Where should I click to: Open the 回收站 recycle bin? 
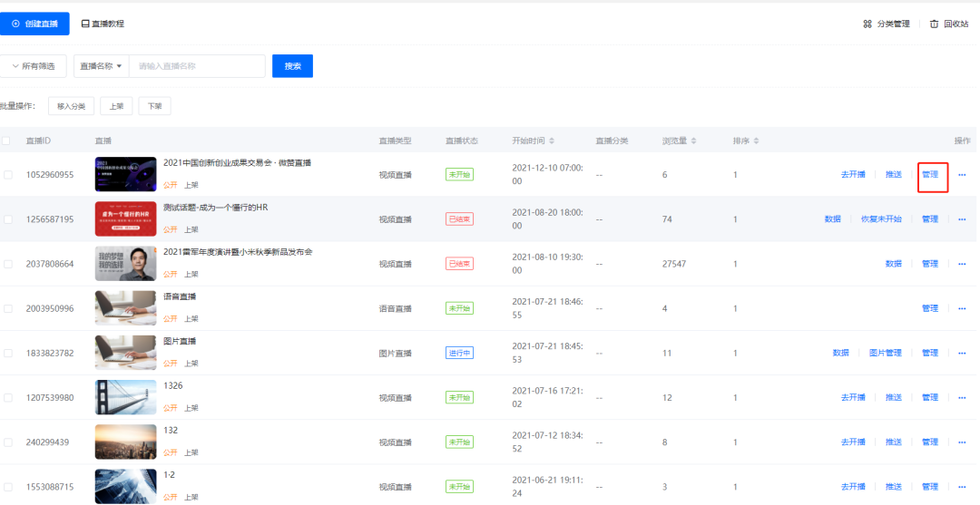935,24
